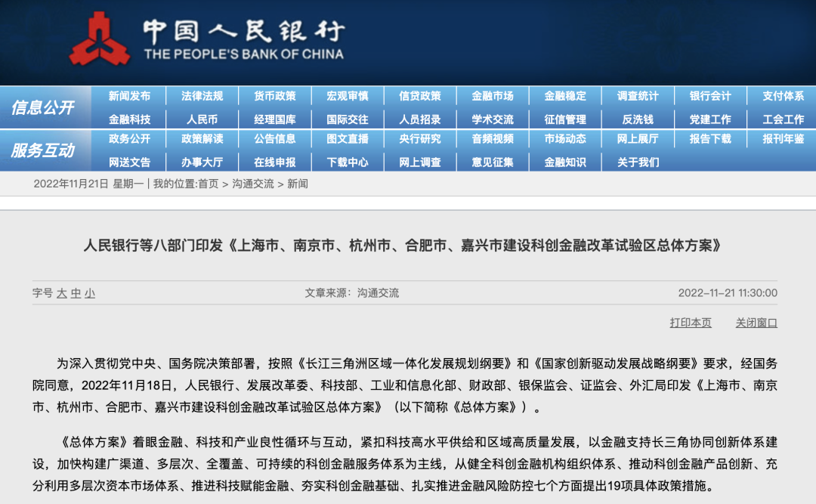Image resolution: width=816 pixels, height=504 pixels.
Task: Click the date 2022年11月21日 星期一
Action: point(88,184)
